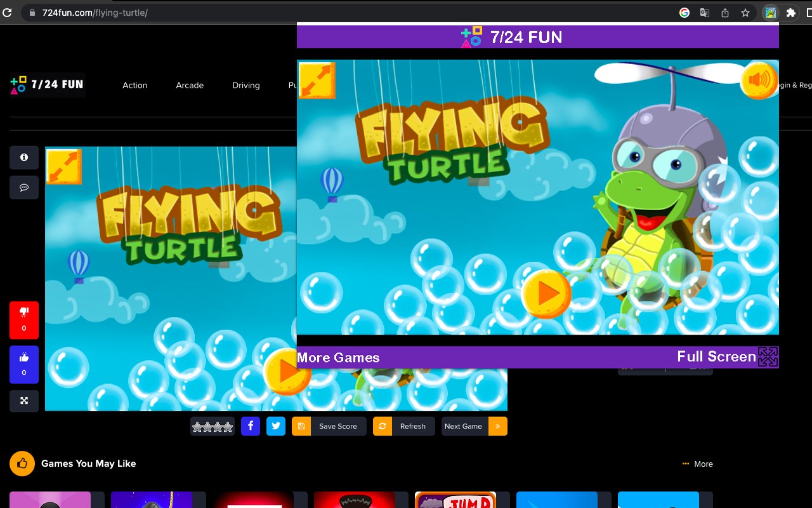Click the popup game's orange expand button
812x508 pixels.
tap(316, 80)
